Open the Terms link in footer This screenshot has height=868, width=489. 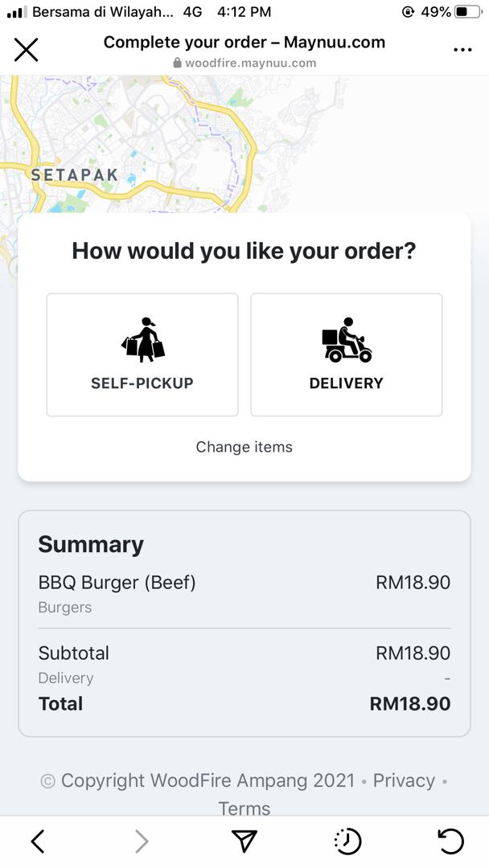pos(244,808)
